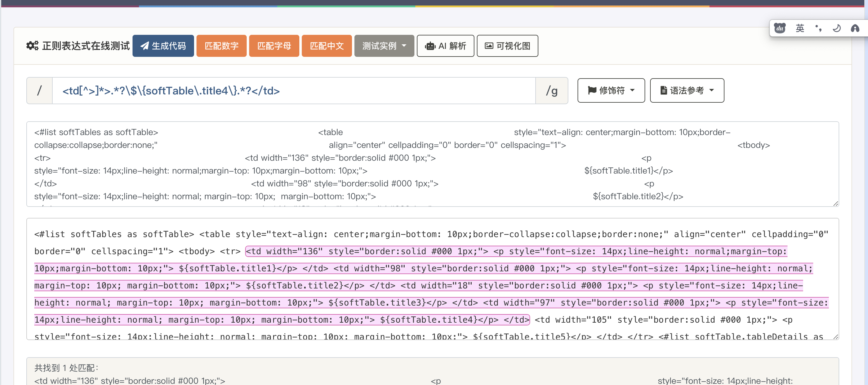Open the 修饰符 dropdown arrow

tap(632, 90)
